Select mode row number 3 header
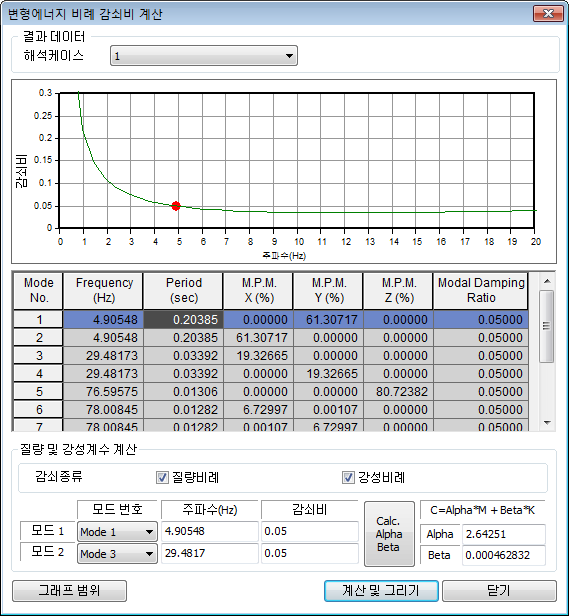The width and height of the screenshot is (569, 616). pyautogui.click(x=38, y=356)
